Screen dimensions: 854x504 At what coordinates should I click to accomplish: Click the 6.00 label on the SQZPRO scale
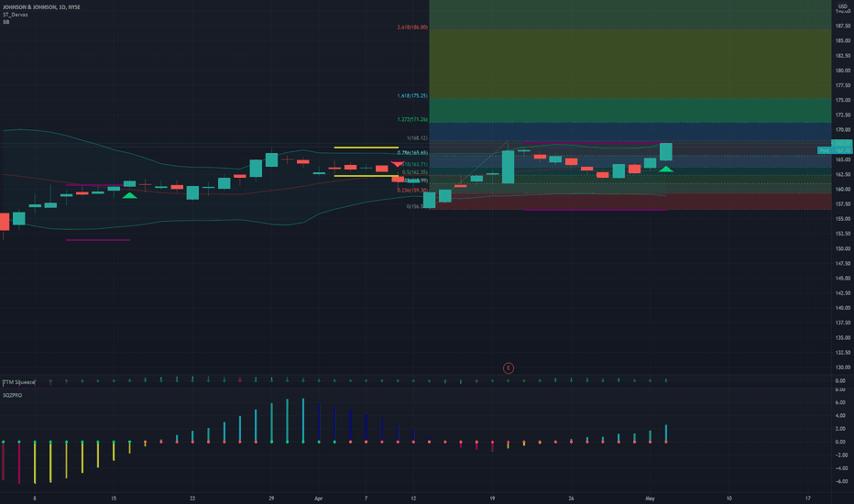tap(840, 402)
